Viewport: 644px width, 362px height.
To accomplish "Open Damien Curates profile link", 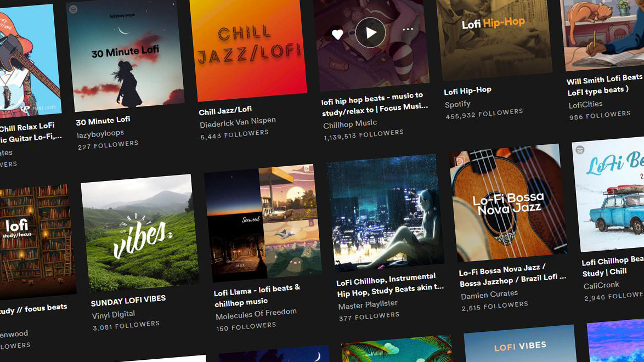I will pos(489,294).
